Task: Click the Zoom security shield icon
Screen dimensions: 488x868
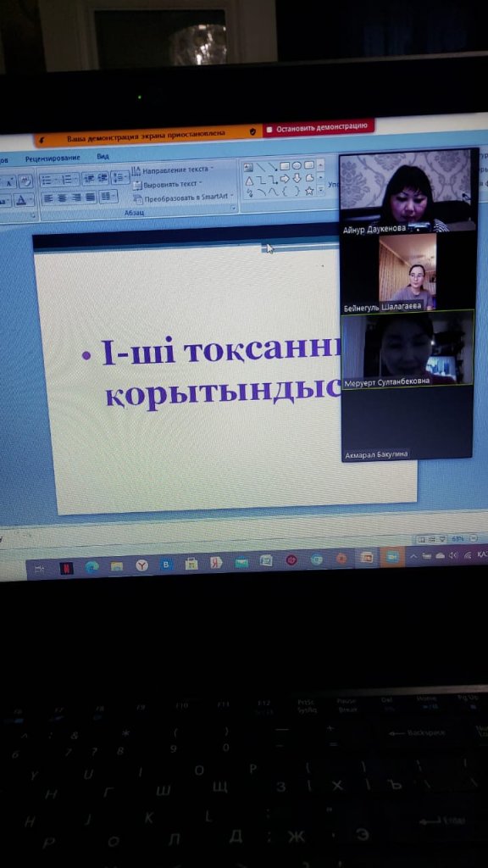Action: [252, 131]
